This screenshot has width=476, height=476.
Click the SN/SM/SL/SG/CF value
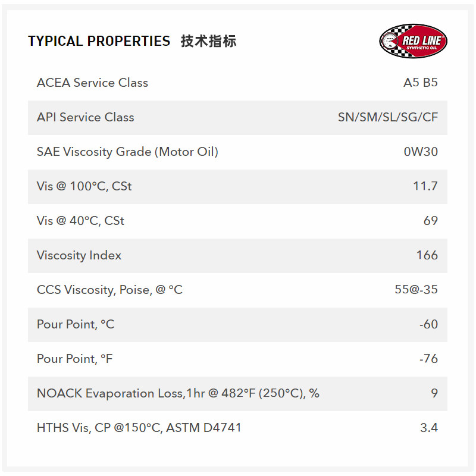(387, 117)
